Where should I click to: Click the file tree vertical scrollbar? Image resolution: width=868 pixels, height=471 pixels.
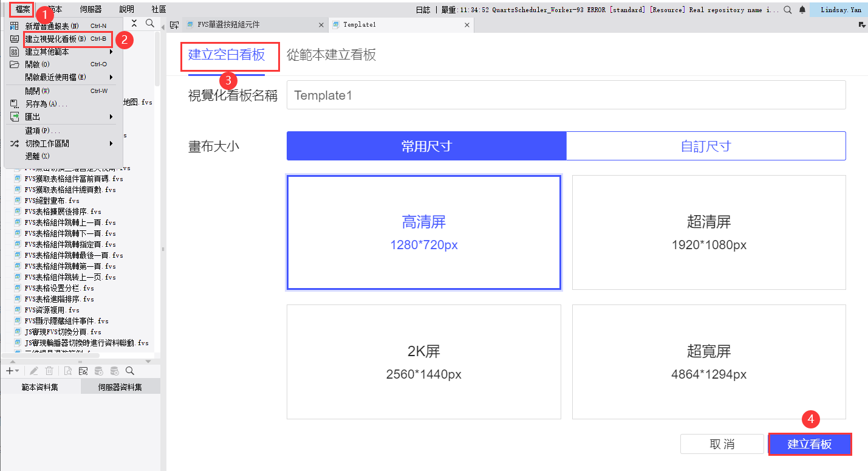tap(157, 58)
